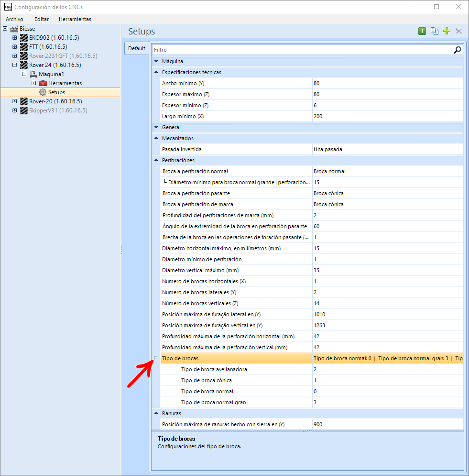469x476 pixels.
Task: Edit the Espesor mínimo (Z) value
Action: (x=388, y=105)
